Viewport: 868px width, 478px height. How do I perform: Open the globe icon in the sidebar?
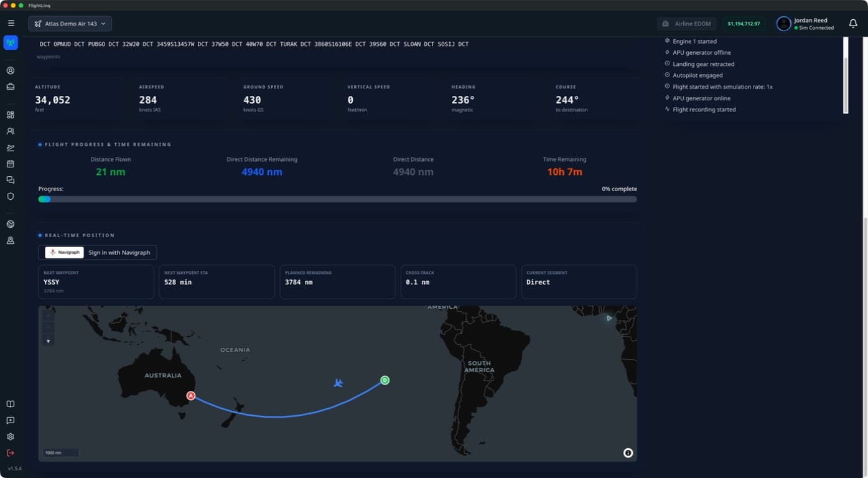coord(11,224)
